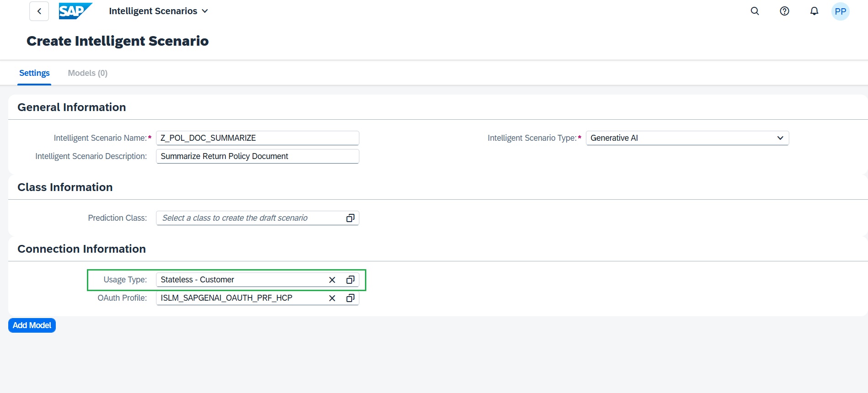Viewport: 868px width, 393px height.
Task: Click the Add Model button
Action: tap(32, 325)
